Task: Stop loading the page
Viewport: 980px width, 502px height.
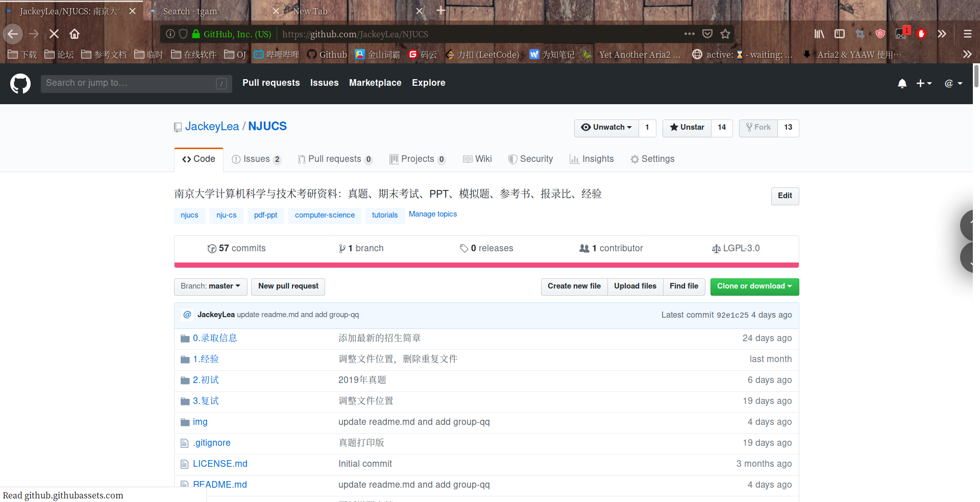Action: click(x=54, y=34)
